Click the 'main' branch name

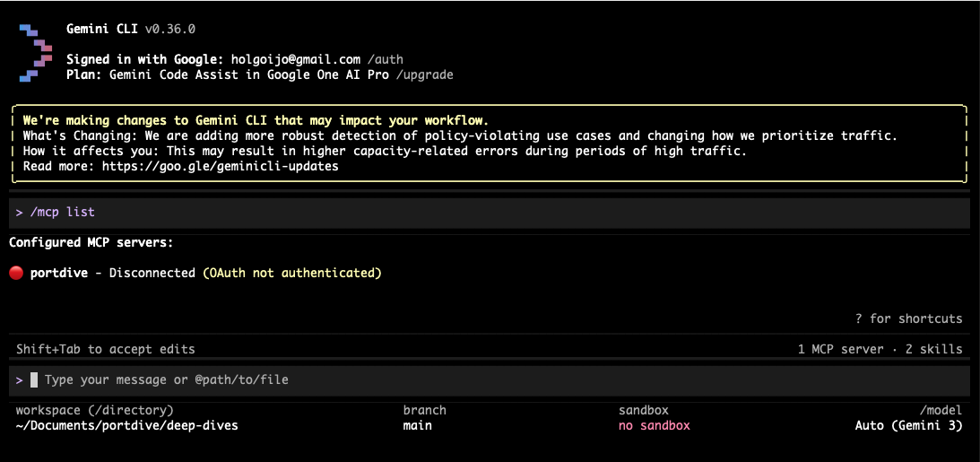[418, 426]
